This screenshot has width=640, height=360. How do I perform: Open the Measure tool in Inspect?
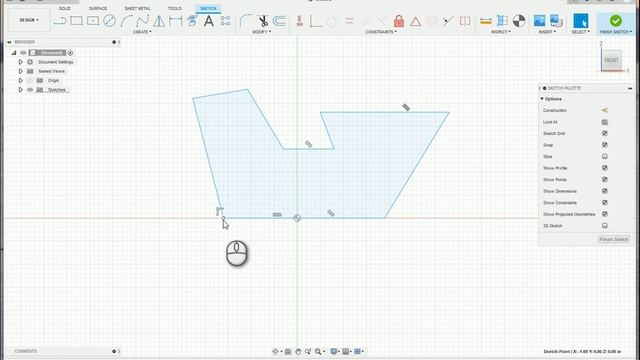(486, 21)
